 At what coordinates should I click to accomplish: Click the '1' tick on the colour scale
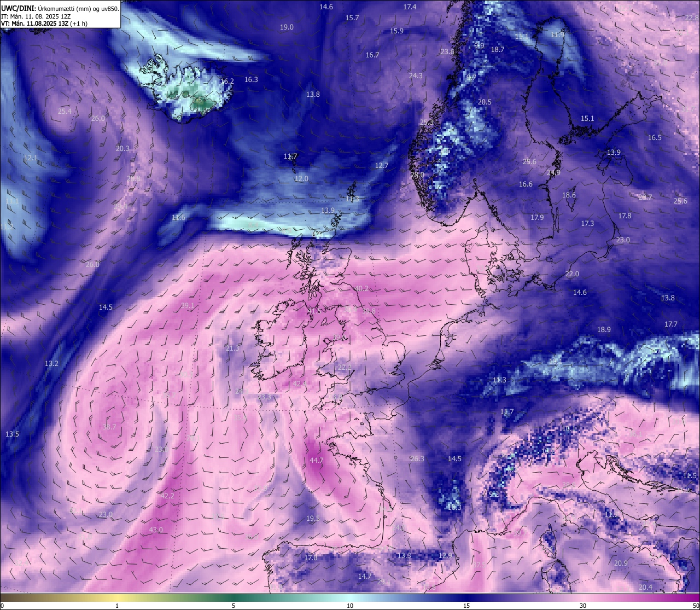[117, 606]
